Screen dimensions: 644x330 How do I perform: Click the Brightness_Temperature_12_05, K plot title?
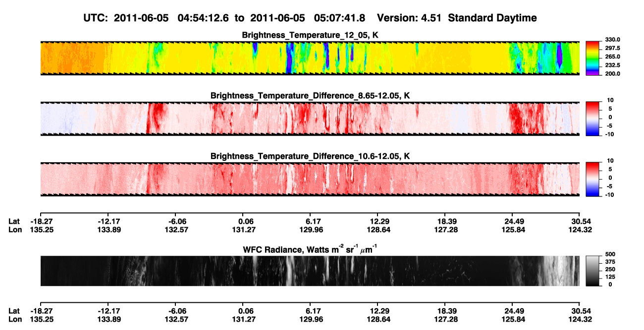click(x=310, y=35)
